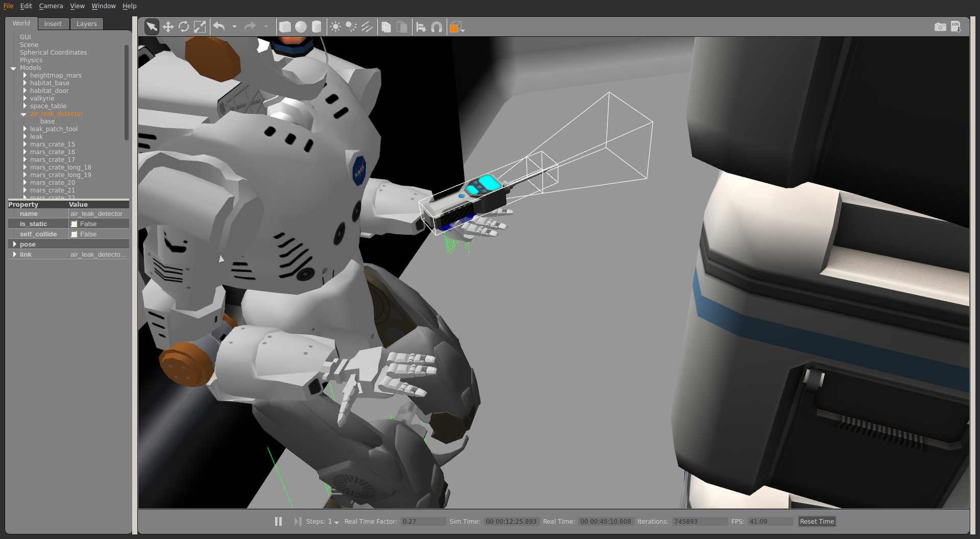Toggle the is_static checkbox
The height and width of the screenshot is (539, 980).
(x=74, y=224)
